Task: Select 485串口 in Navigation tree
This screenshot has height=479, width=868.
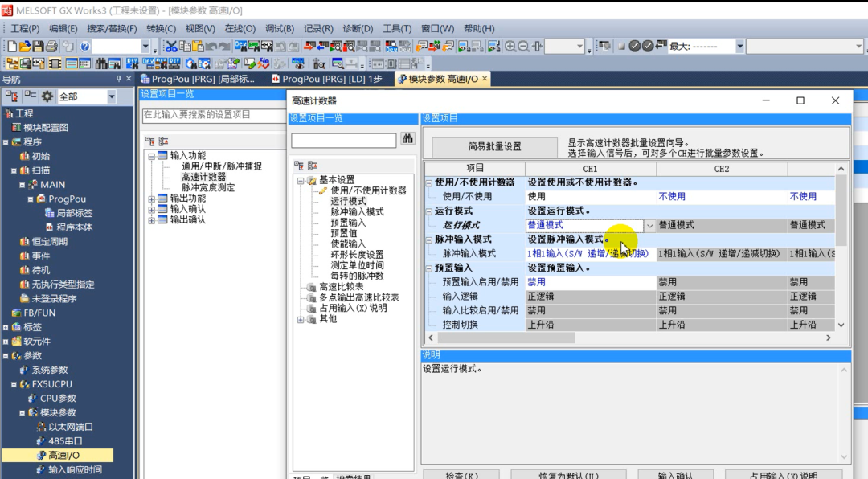Action: click(65, 441)
